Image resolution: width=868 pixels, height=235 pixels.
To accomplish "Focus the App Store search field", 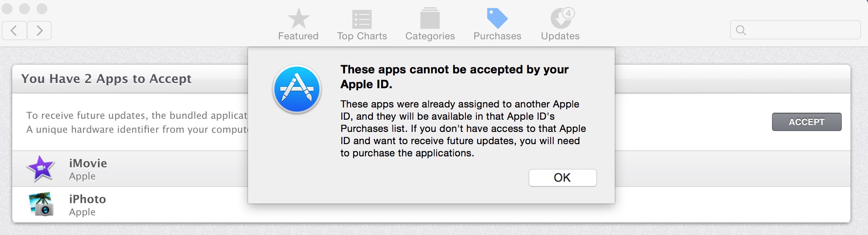I will [795, 30].
